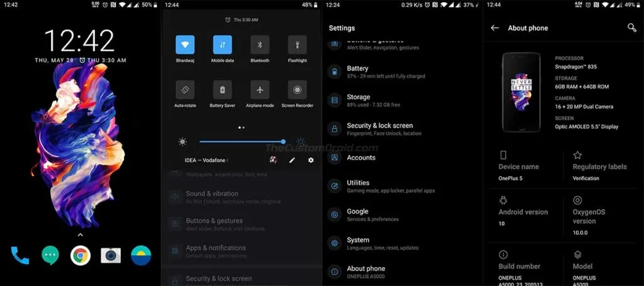The height and width of the screenshot is (286, 644).
Task: Tap the Regulatory labels star icon
Action: [577, 155]
